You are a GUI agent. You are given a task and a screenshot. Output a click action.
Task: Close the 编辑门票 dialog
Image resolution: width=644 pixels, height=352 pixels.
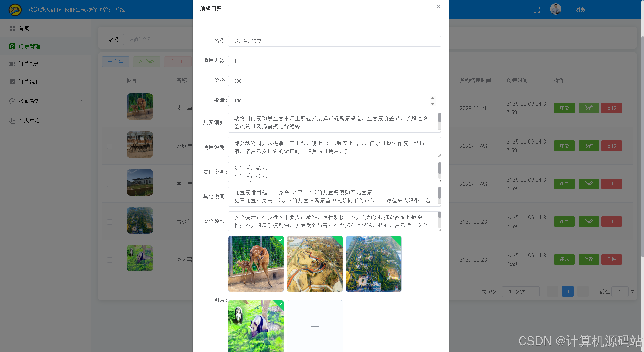[438, 6]
